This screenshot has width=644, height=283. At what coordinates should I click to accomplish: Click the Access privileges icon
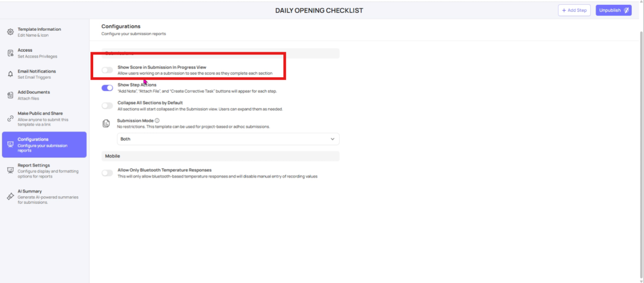point(10,53)
